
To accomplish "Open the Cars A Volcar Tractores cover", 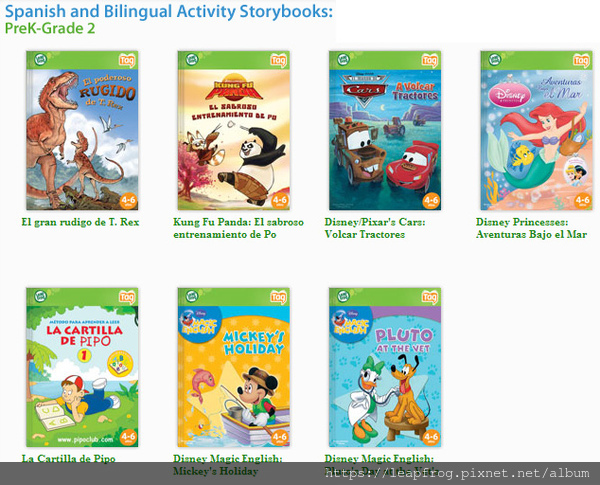I will 385,131.
